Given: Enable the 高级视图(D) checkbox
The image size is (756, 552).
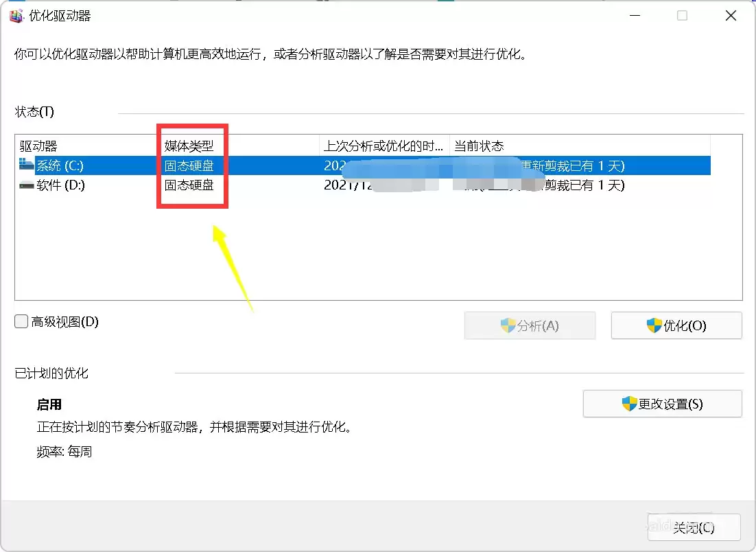Looking at the screenshot, I should click(x=22, y=321).
